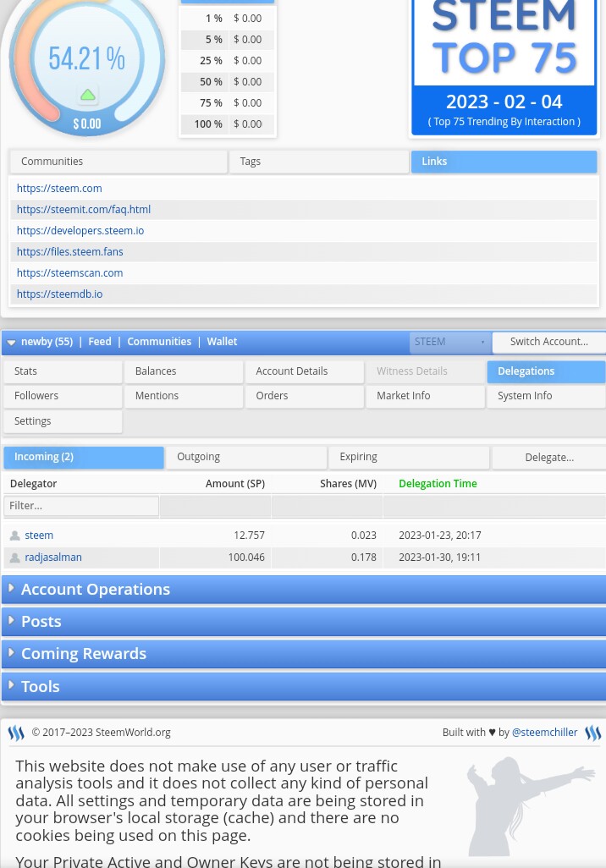Open the developers.steem.io link

(80, 231)
